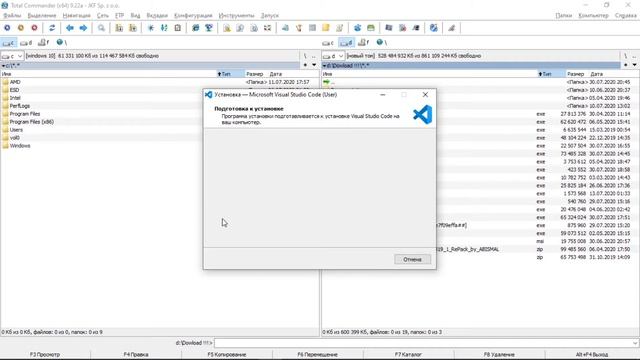
Task: Open left panel drive c dropdown
Action: point(12,56)
